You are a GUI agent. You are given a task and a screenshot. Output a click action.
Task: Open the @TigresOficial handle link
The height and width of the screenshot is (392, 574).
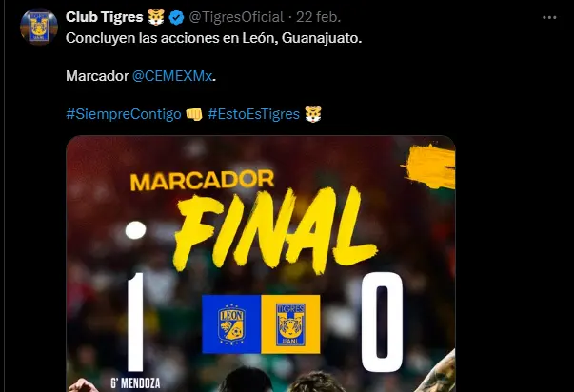point(236,17)
